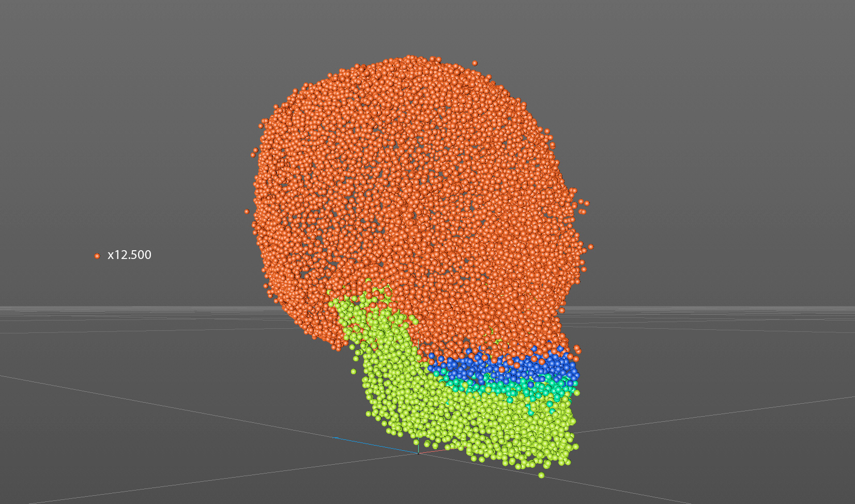Image resolution: width=855 pixels, height=504 pixels.
Task: Click the orange particle legend dot
Action: click(97, 256)
